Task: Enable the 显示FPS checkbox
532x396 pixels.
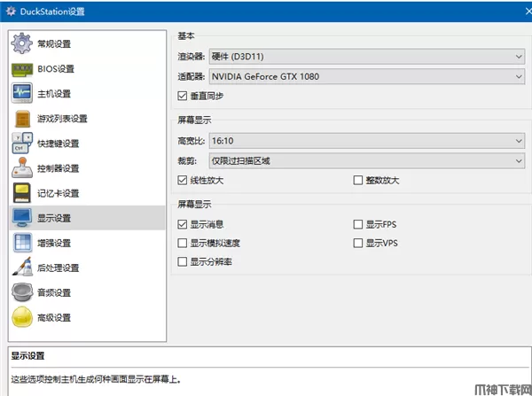Action: 358,225
